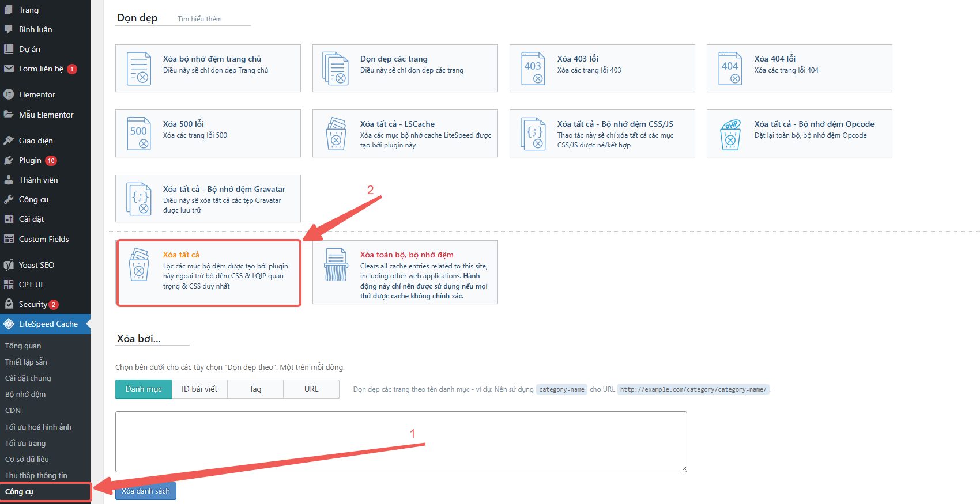Open the Tìm hiểu thêm link
The width and height of the screenshot is (980, 504).
(x=199, y=19)
